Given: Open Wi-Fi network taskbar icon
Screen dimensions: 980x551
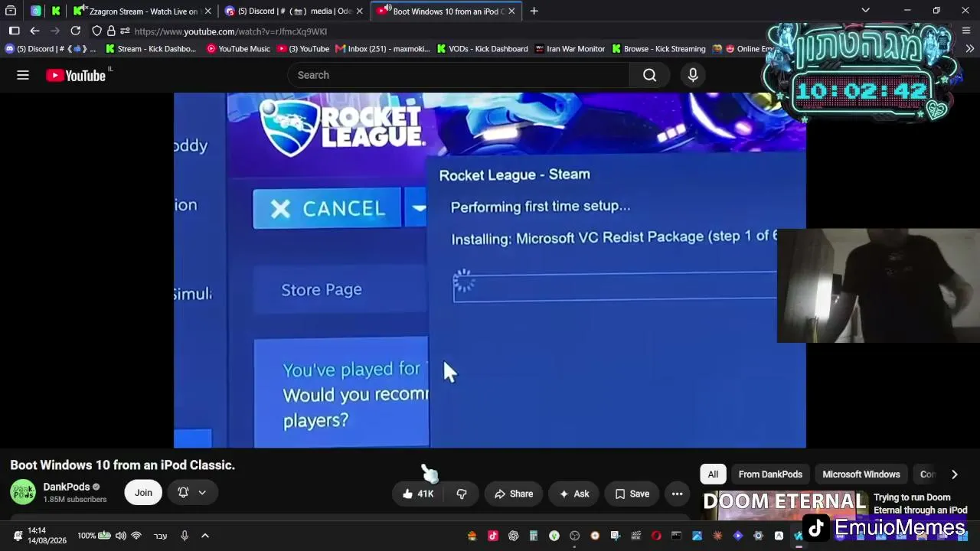Looking at the screenshot, I should [136, 536].
